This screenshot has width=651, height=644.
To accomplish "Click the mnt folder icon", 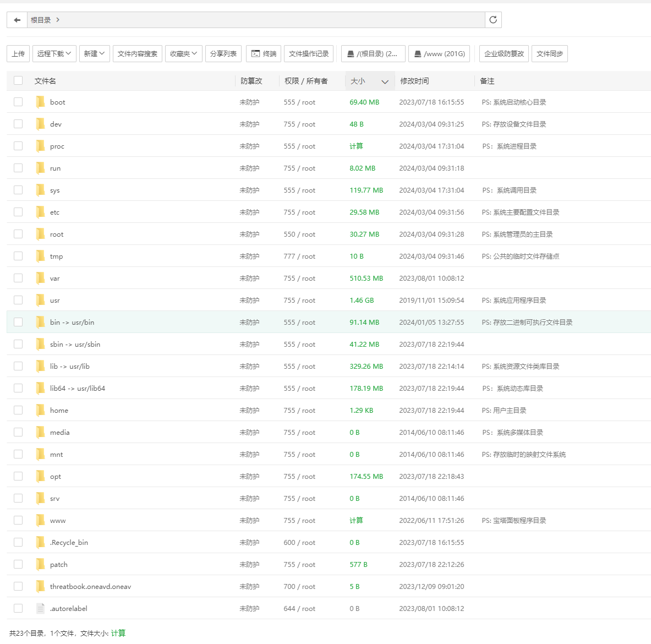I will (40, 454).
